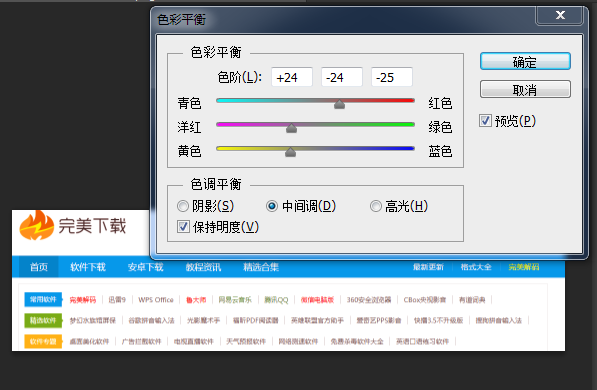The image size is (597, 390).
Task: Click the 免费杀毒软件大全 text
Action: click(357, 341)
